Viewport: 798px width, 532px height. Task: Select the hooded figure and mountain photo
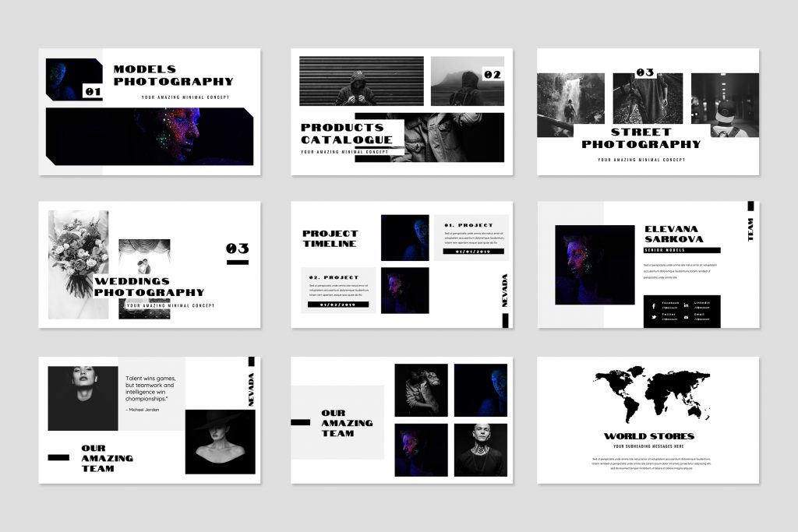468,81
